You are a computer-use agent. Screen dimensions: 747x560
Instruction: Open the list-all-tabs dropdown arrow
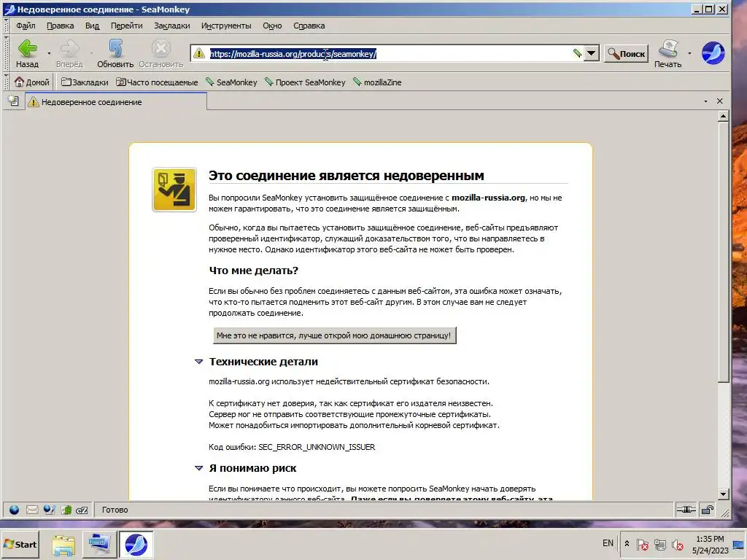(x=705, y=101)
